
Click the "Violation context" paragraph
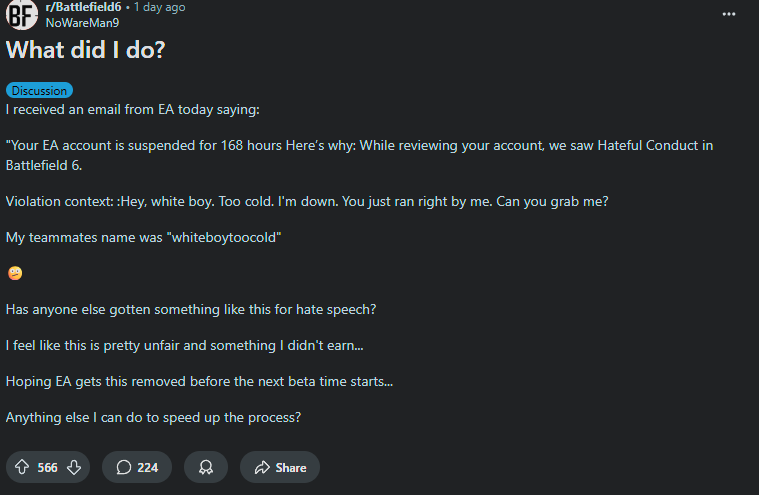tap(306, 200)
